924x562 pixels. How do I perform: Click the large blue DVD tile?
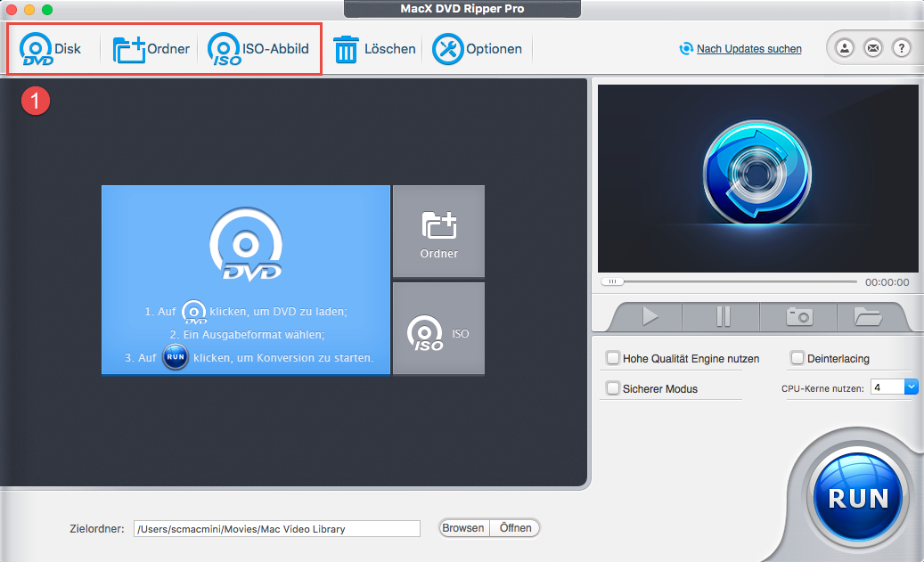pos(246,280)
